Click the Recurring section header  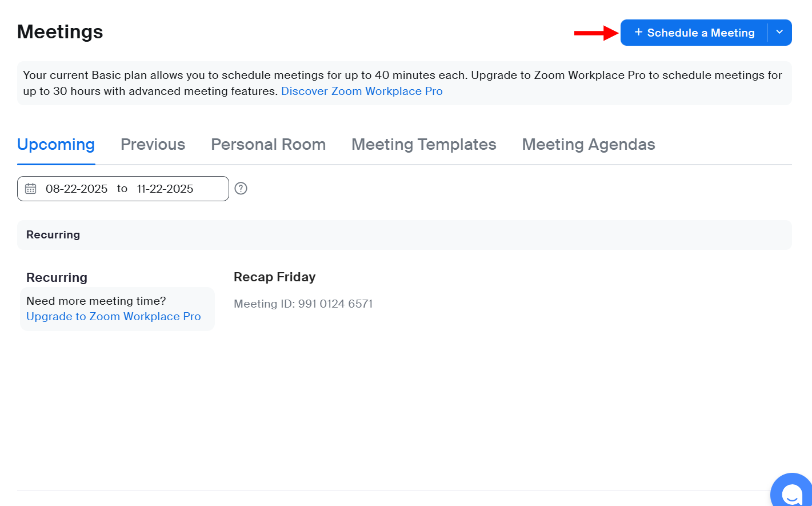53,234
